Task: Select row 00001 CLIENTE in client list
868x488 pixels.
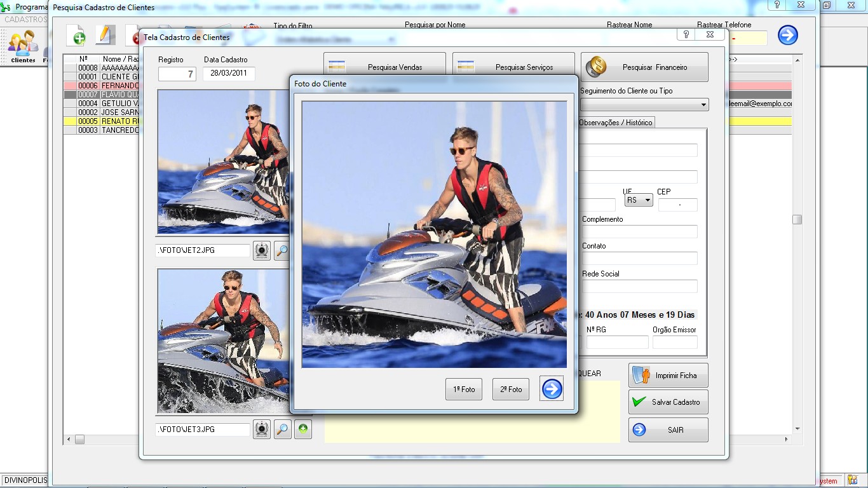Action: [x=102, y=77]
